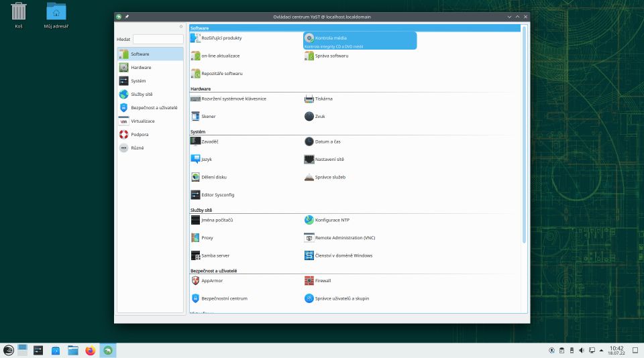
Task: Open Správa softwaru
Action: pos(327,56)
